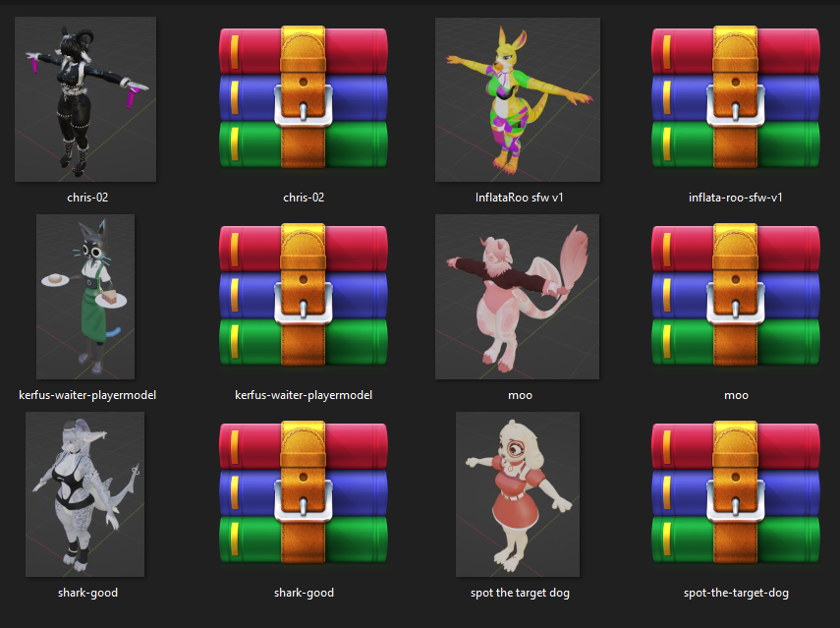Click the "InflataRoo sfw v1" file name label
The image size is (840, 628).
519,198
